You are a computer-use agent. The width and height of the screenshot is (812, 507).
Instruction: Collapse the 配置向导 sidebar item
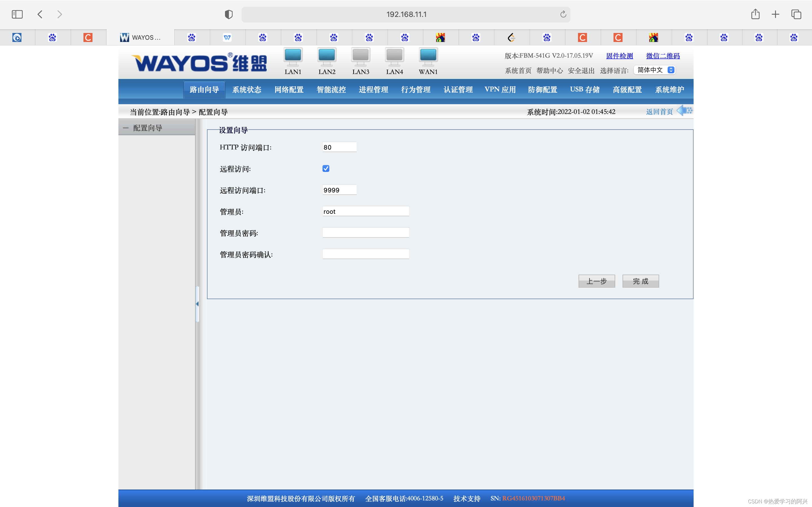click(x=126, y=128)
